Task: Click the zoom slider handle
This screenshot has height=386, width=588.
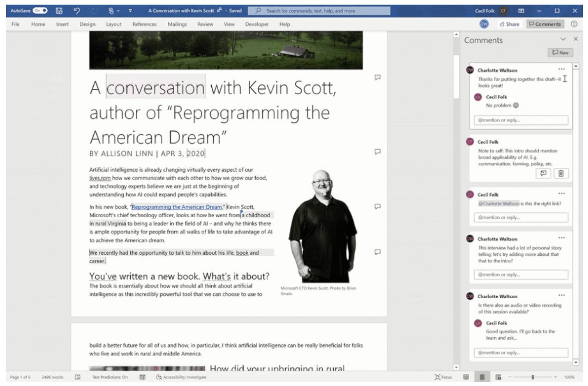Action: click(533, 377)
